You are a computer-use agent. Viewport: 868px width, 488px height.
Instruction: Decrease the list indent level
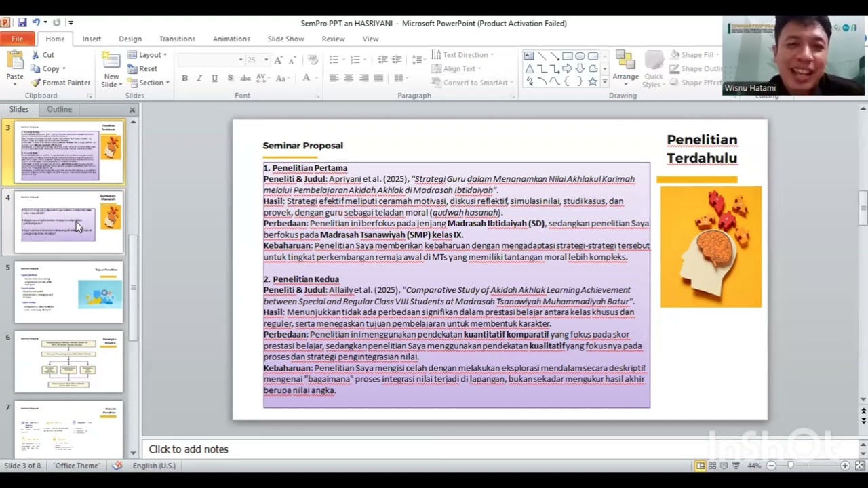(382, 60)
